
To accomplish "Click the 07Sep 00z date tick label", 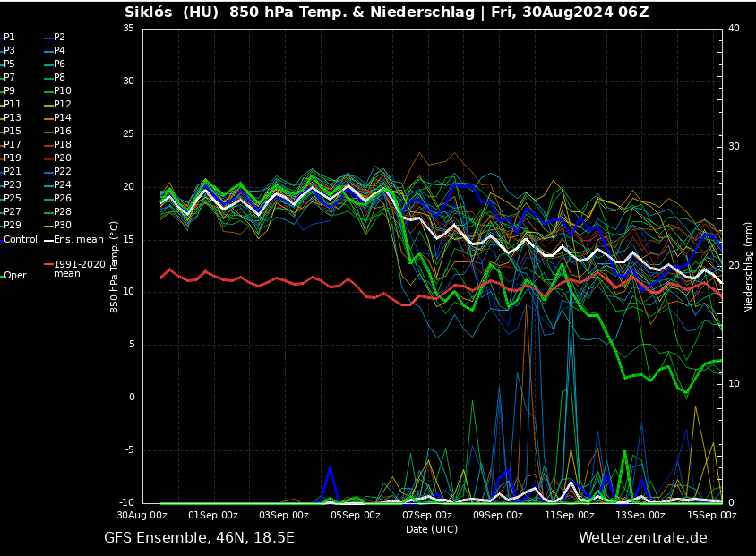I will point(426,516).
